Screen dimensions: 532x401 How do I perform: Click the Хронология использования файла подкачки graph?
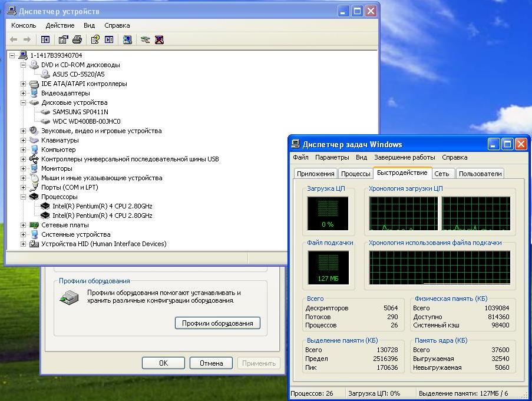[x=440, y=268]
